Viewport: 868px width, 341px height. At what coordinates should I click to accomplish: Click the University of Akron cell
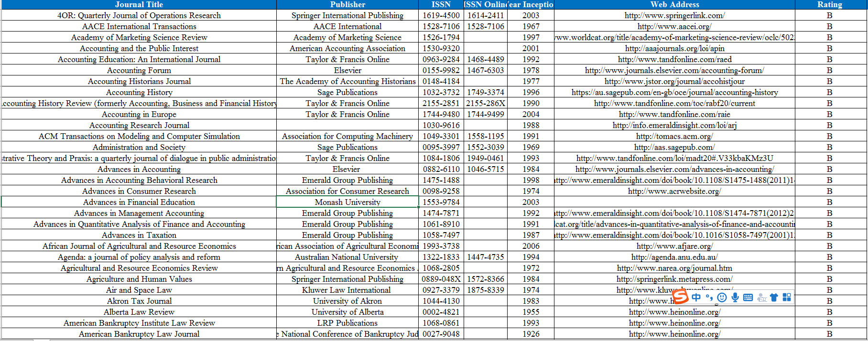click(x=347, y=301)
